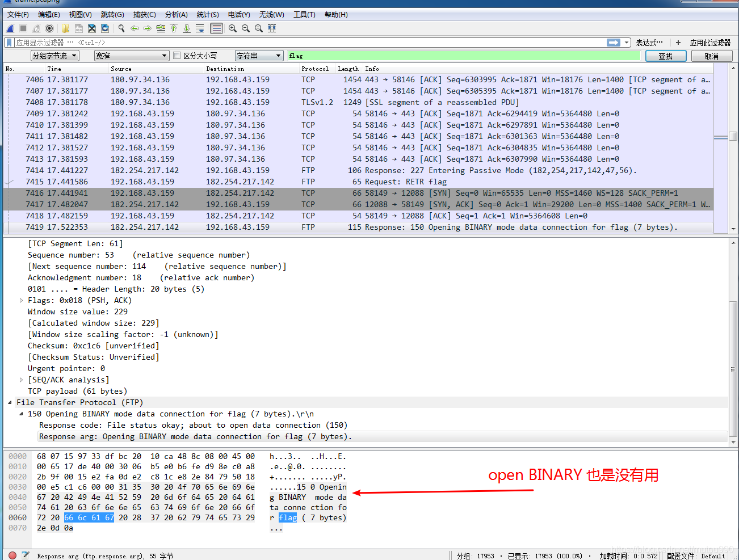Toggle packet colorization icon

click(x=216, y=28)
